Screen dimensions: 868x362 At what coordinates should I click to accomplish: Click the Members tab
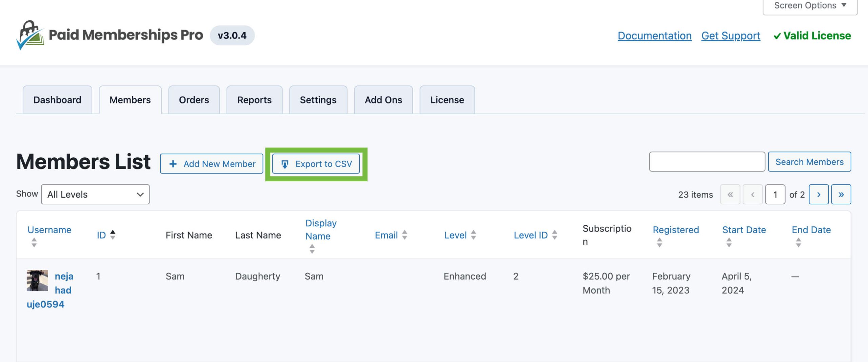click(x=130, y=100)
